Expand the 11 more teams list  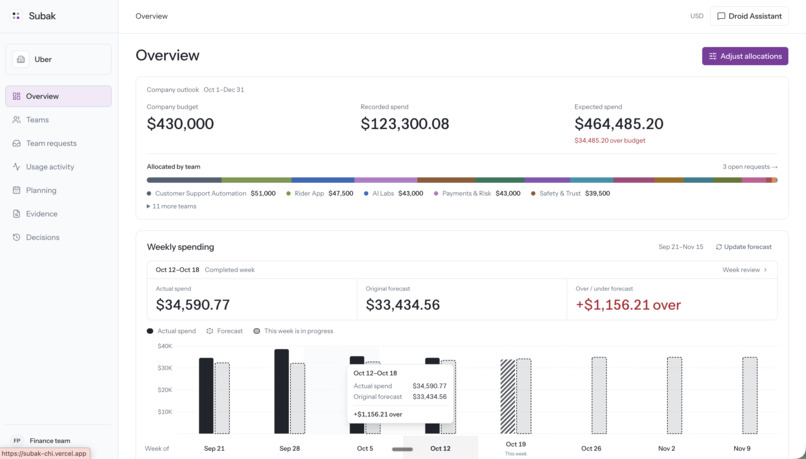[x=172, y=206]
